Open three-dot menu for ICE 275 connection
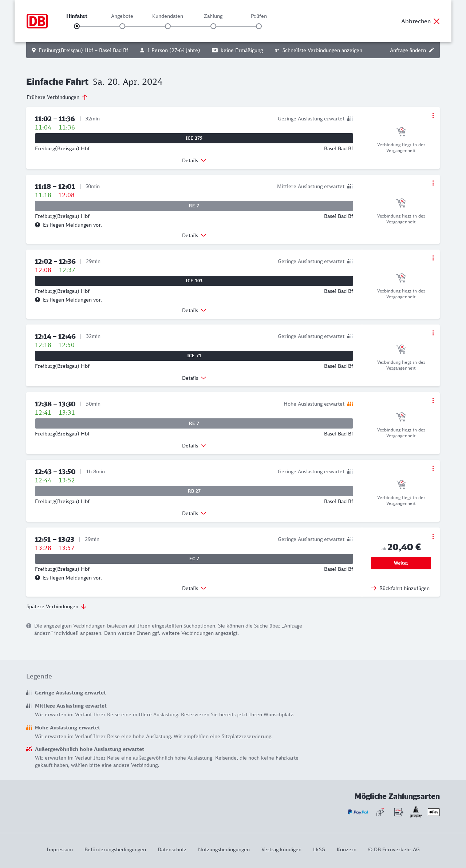 click(x=433, y=115)
